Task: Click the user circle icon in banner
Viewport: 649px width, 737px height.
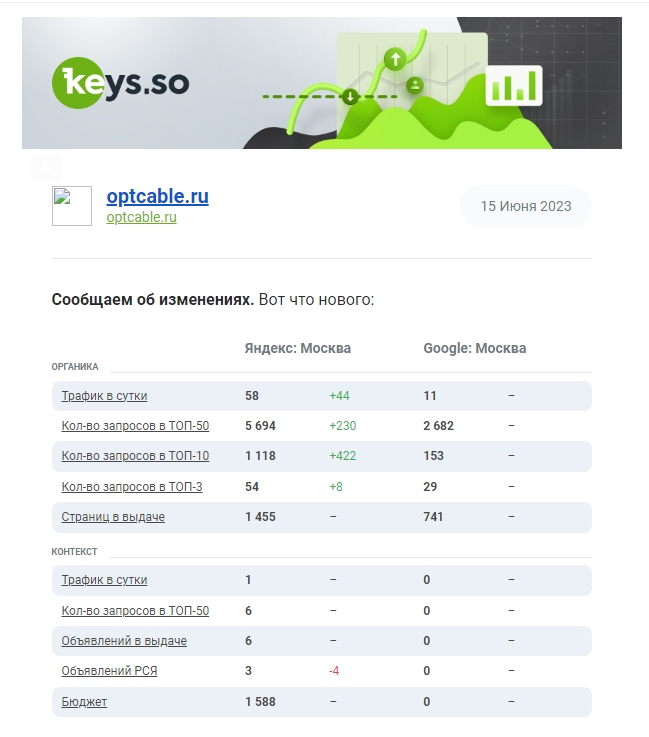Action: pos(414,85)
